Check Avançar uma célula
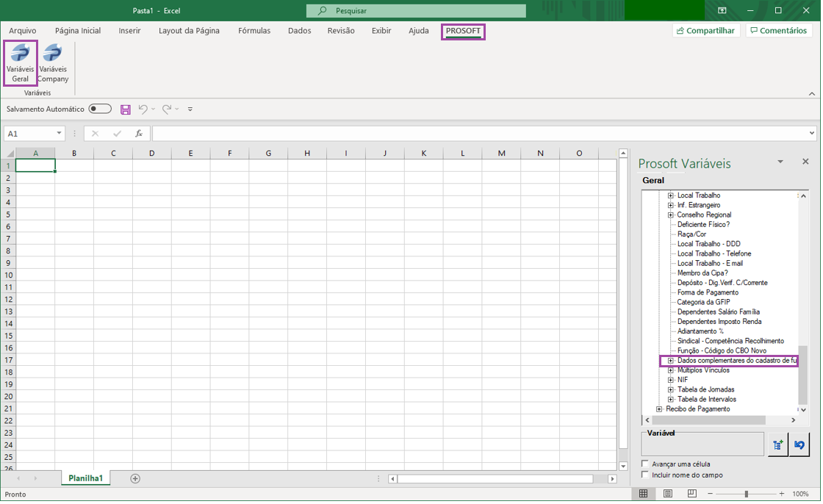 [x=646, y=464]
